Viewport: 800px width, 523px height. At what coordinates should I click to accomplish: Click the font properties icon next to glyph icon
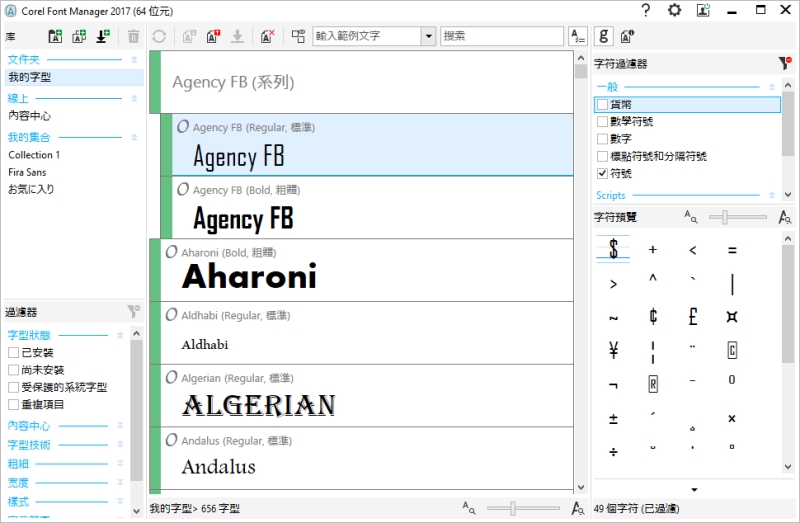click(x=627, y=36)
